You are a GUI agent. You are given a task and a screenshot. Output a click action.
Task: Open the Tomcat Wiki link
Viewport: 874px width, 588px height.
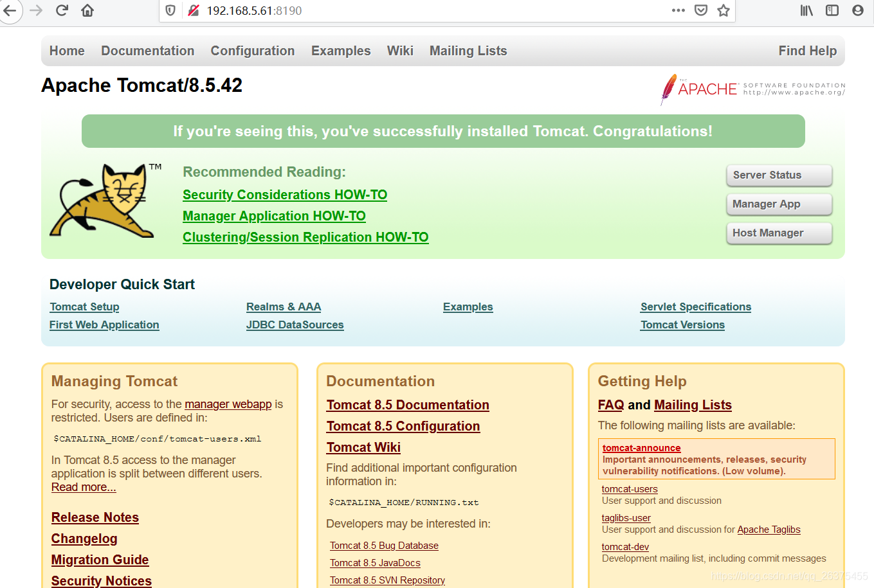[x=363, y=447]
